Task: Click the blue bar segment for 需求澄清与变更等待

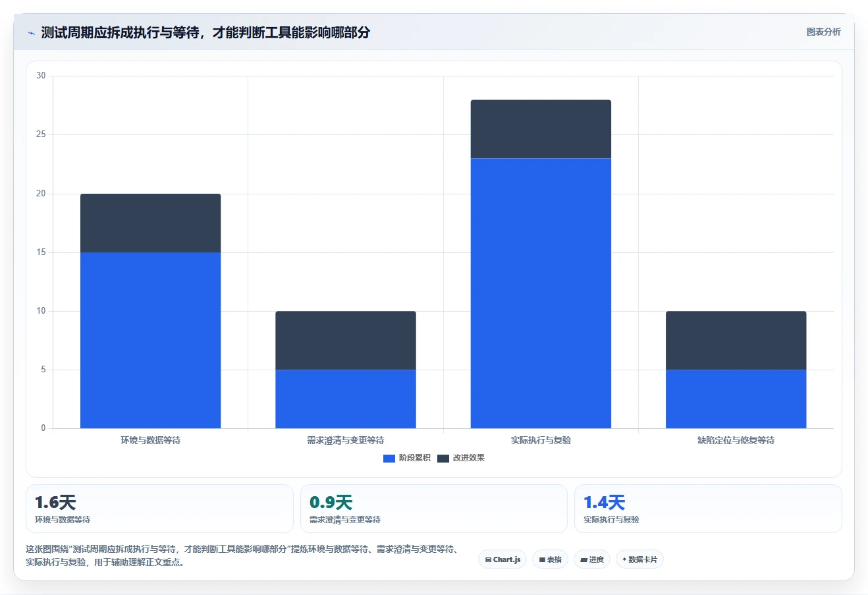Action: [x=345, y=399]
